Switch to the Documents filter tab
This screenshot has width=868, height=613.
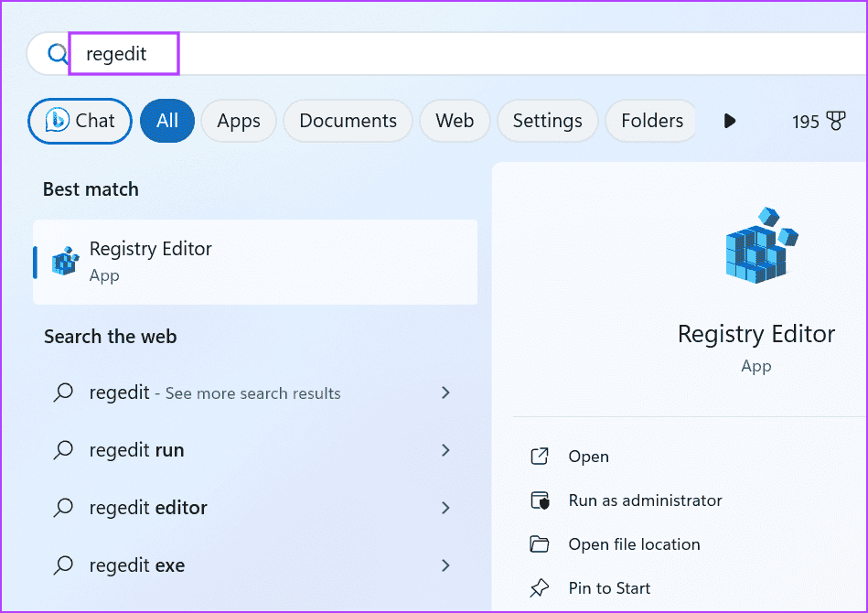(x=348, y=121)
